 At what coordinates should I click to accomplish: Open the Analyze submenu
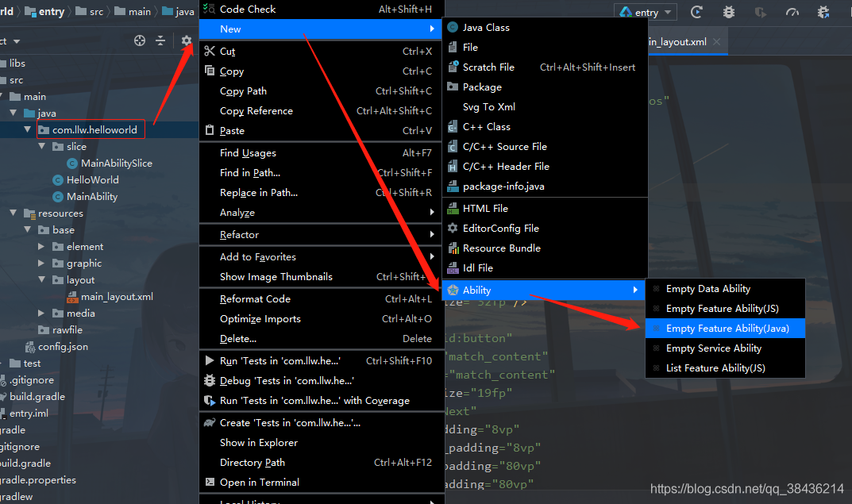click(x=322, y=213)
